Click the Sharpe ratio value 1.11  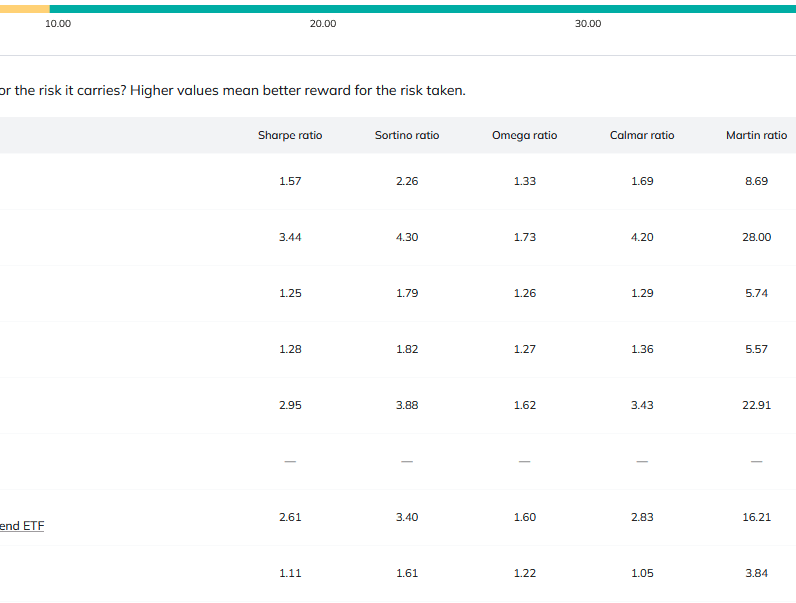(x=290, y=573)
